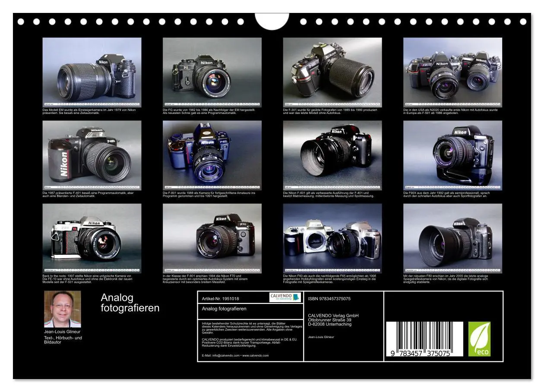The width and height of the screenshot is (544, 392).
Task: Click 'D-82008 Unterhaching' text
Action: 330,324
